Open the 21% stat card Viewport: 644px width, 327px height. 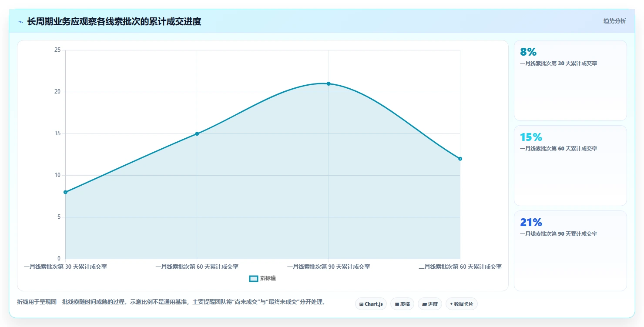[x=570, y=251]
